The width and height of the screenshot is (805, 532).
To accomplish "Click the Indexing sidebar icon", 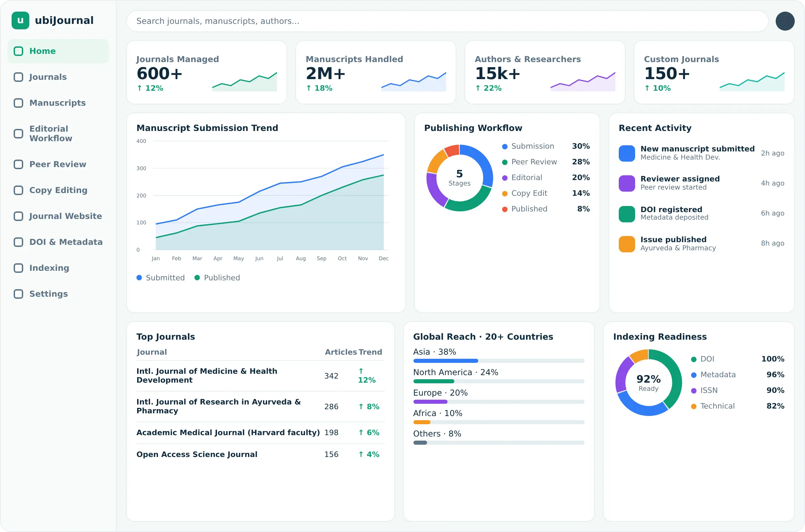I will (x=18, y=268).
